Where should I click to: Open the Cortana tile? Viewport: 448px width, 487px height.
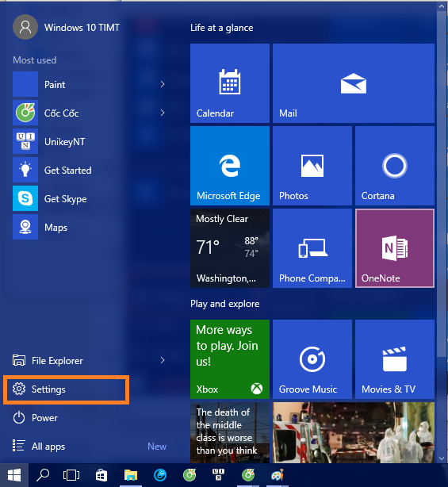click(395, 166)
